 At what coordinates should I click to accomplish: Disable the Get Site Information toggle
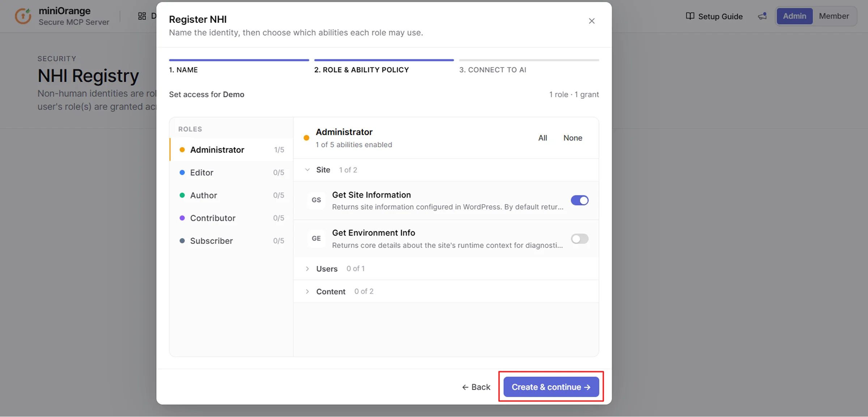(580, 200)
